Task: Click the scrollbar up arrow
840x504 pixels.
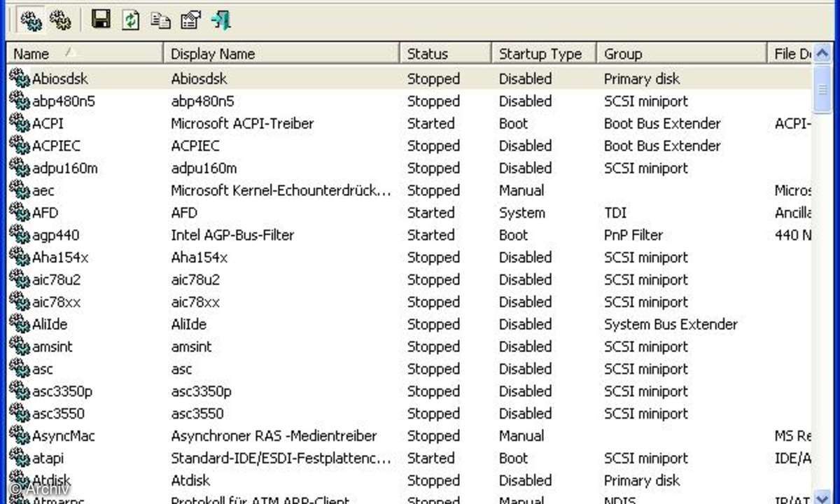Action: [x=824, y=53]
